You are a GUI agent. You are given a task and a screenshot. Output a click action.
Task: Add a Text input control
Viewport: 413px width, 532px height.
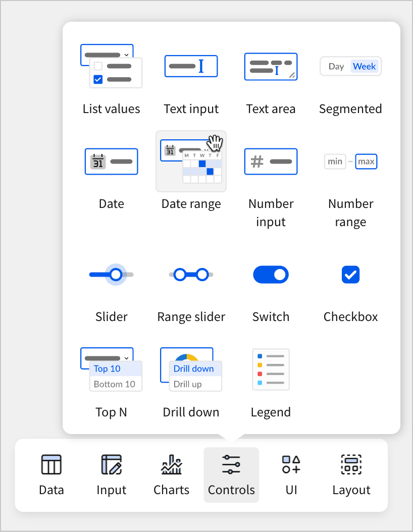click(x=191, y=67)
